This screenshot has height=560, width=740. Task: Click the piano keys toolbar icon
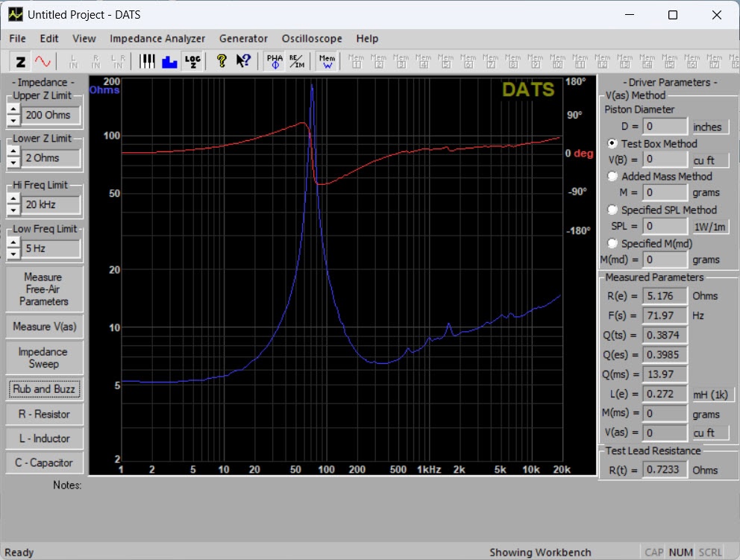pos(148,61)
